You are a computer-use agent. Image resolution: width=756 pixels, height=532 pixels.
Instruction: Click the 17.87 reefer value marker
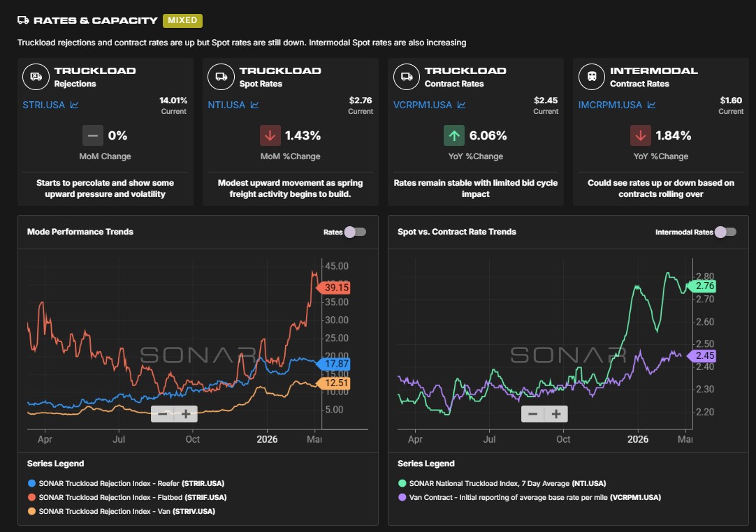coord(334,364)
